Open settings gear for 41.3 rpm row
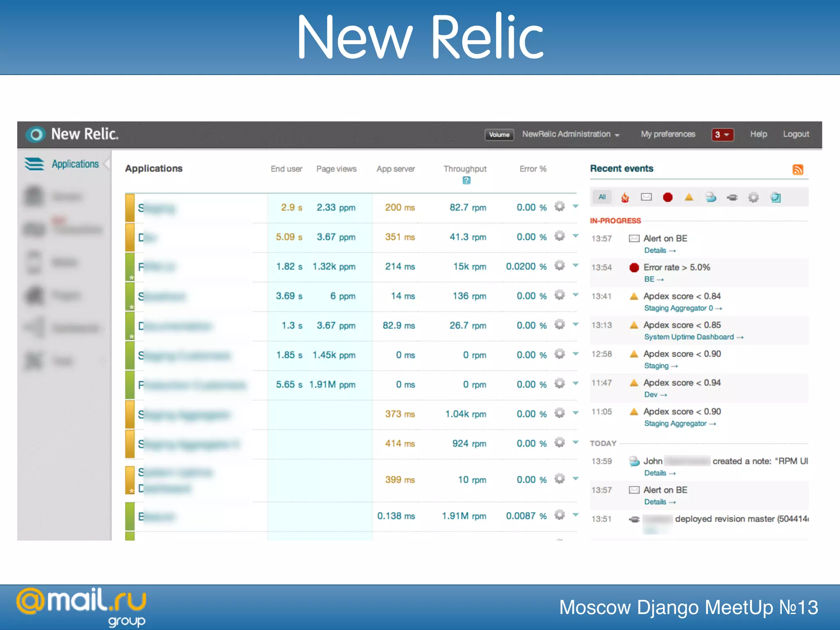840x630 pixels. (560, 236)
